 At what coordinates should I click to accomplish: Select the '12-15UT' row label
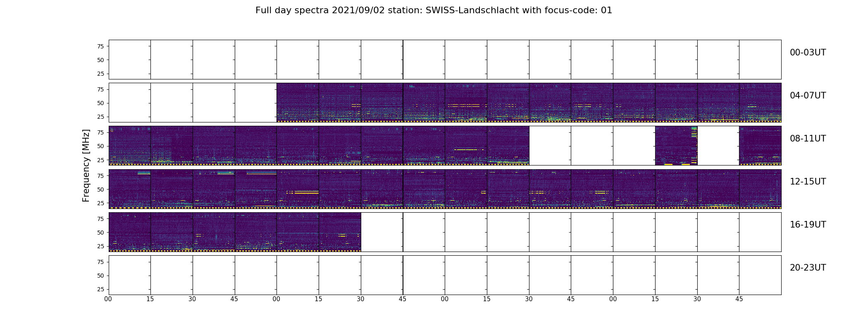click(x=808, y=182)
